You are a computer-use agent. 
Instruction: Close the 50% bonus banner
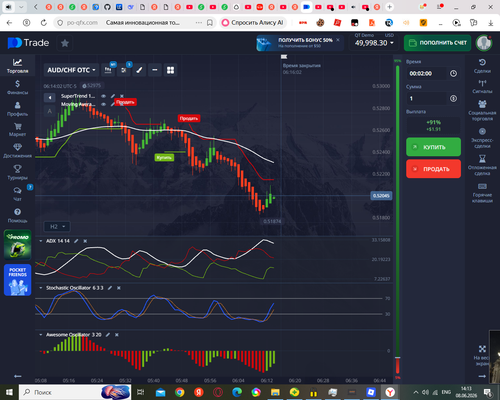[338, 40]
